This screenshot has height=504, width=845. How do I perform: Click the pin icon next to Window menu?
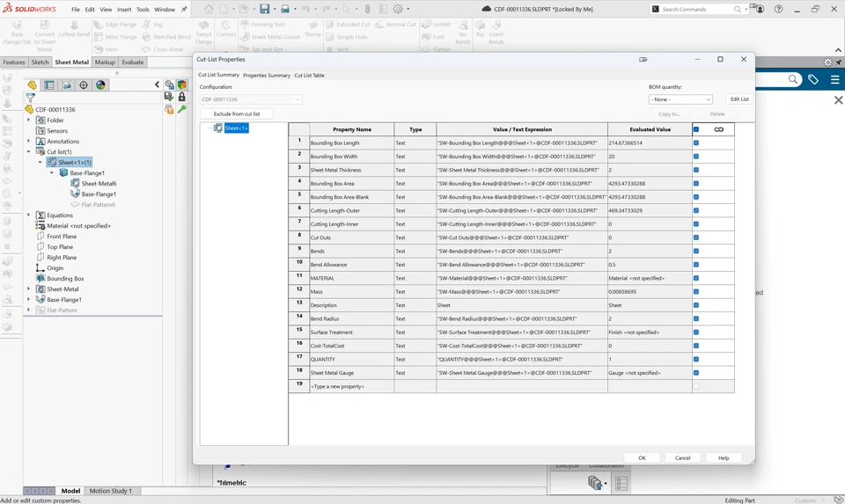pos(184,9)
